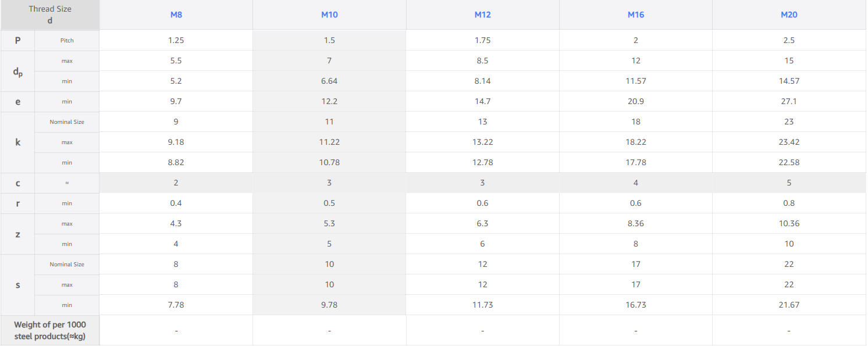Click dp max value 15 under M20
This screenshot has width=868, height=346.
point(789,60)
